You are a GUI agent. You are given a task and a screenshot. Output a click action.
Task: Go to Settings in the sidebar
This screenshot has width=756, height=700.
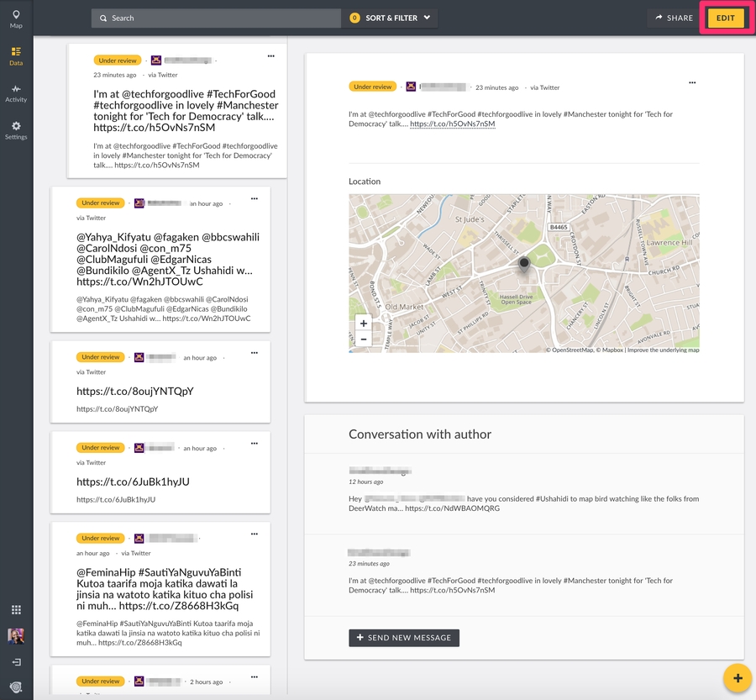[16, 129]
